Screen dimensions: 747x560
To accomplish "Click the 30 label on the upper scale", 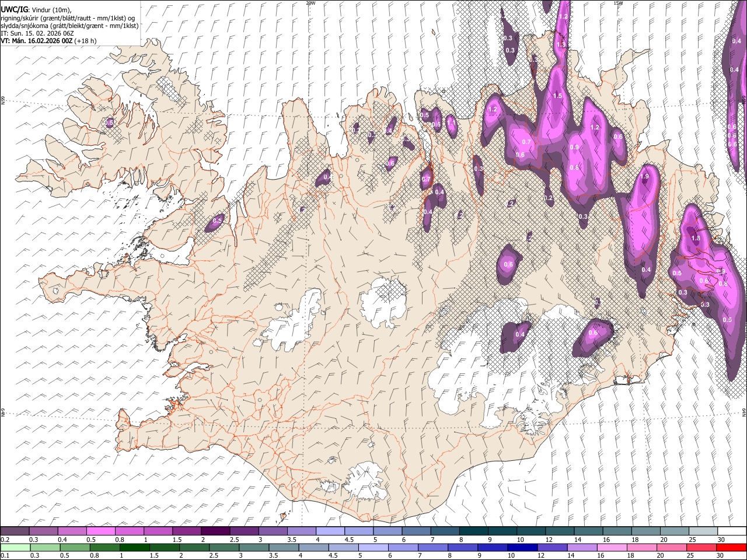I will click(x=721, y=540).
